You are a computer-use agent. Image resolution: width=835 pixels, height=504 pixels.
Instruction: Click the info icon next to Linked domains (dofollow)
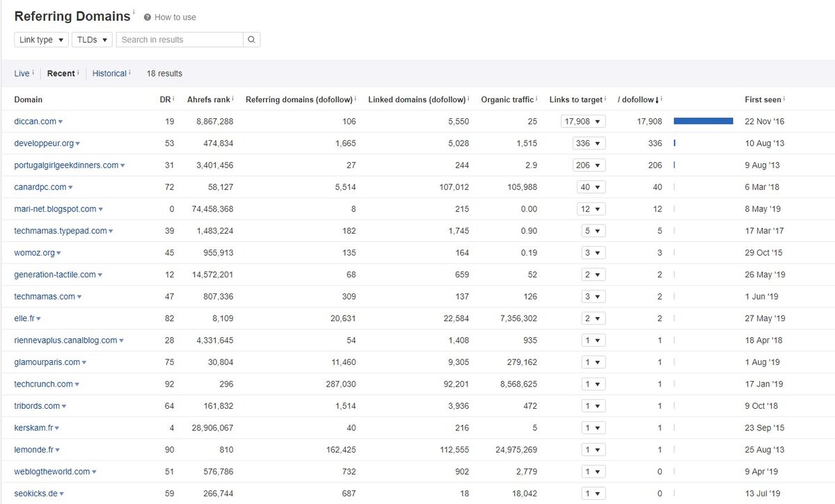tap(469, 98)
